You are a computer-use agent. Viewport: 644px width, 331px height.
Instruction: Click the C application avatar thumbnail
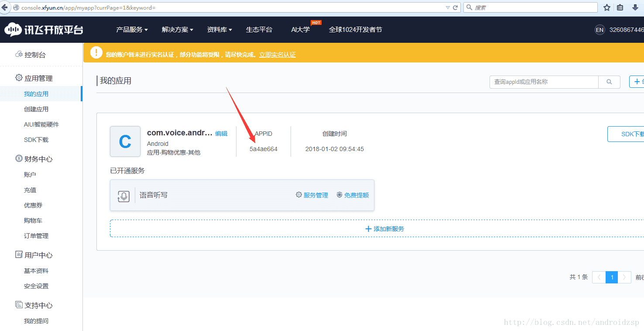125,141
